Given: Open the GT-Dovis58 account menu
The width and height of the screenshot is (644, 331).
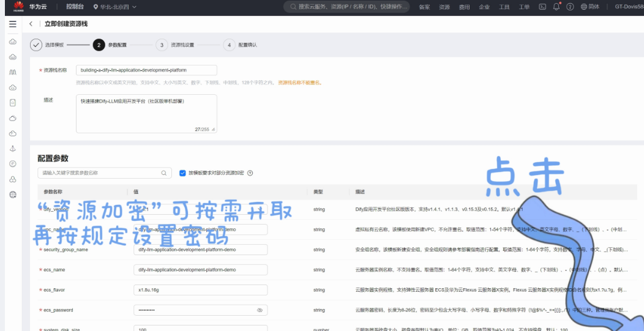Looking at the screenshot, I should (x=628, y=7).
